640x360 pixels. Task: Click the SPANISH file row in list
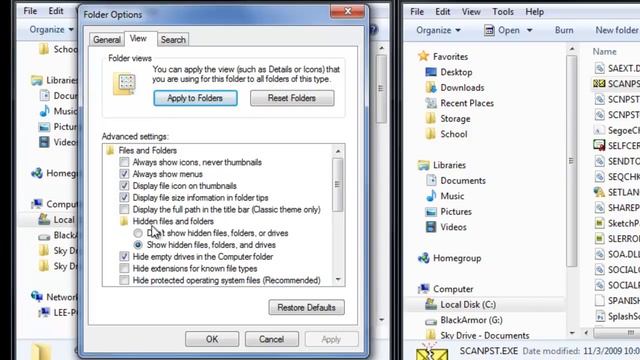[617, 300]
